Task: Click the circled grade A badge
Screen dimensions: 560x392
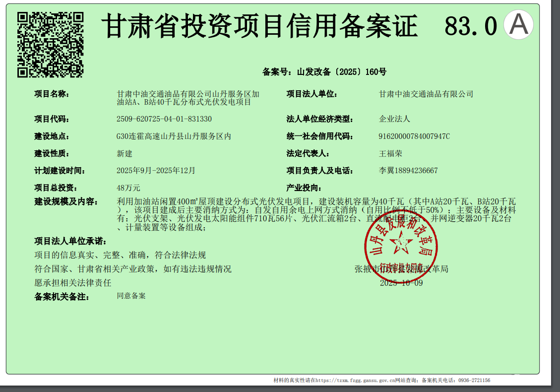Action: coord(518,25)
